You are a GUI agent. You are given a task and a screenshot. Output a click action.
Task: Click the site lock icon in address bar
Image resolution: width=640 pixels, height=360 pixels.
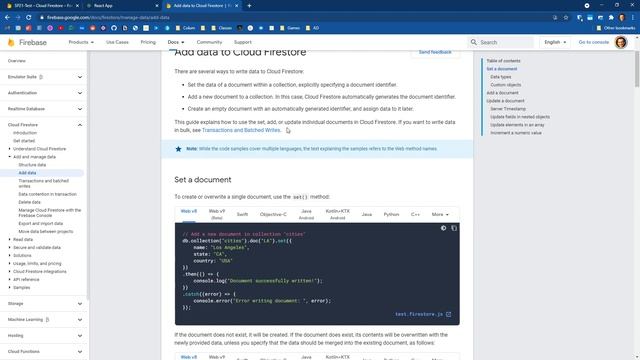click(42, 18)
